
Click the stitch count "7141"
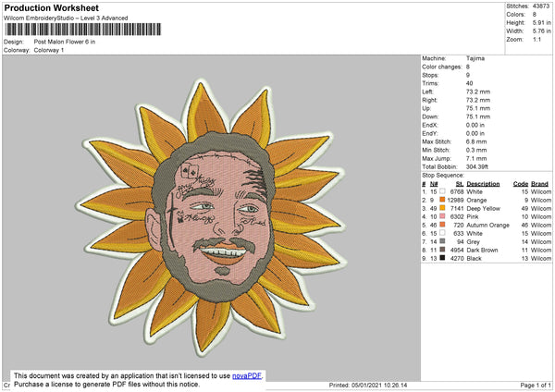[x=457, y=208]
